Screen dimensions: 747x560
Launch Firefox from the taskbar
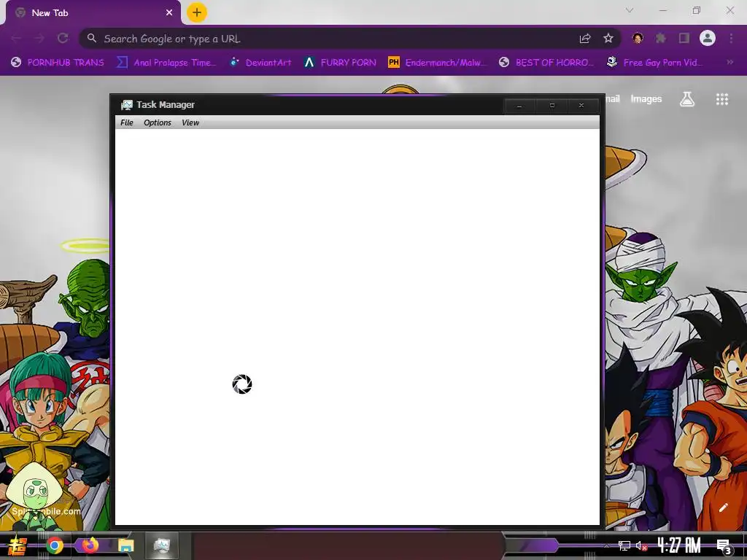(x=90, y=545)
